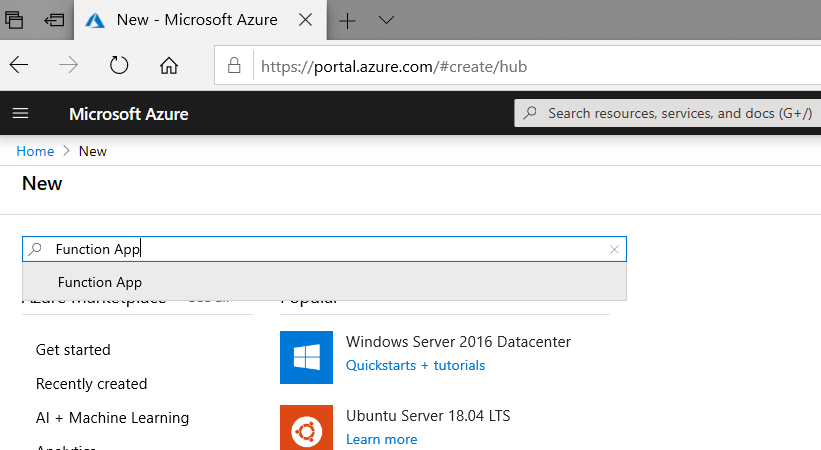821x450 pixels.
Task: Click the marketplace search field containing Function App
Action: point(324,249)
